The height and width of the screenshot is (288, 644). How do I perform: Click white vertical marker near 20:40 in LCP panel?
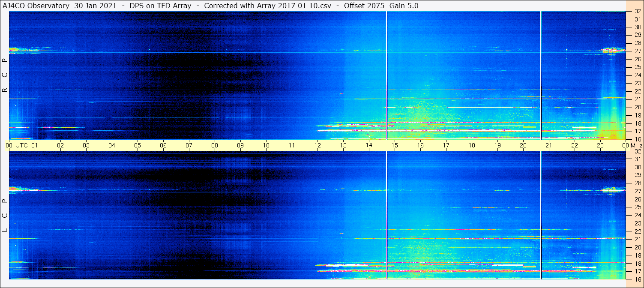[541, 215]
